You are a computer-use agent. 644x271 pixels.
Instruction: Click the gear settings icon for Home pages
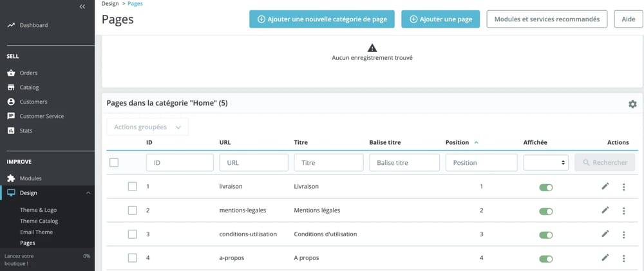tap(632, 104)
